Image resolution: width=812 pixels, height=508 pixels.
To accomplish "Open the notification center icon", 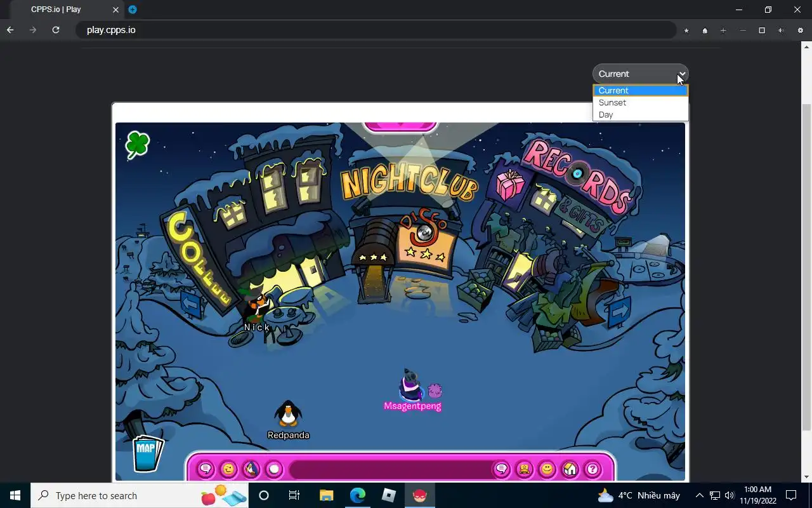I will point(791,495).
